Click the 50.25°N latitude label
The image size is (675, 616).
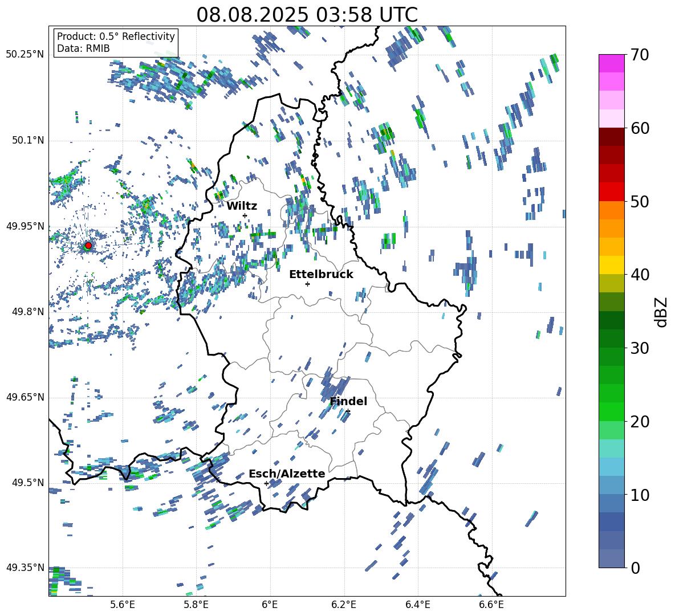(x=25, y=55)
